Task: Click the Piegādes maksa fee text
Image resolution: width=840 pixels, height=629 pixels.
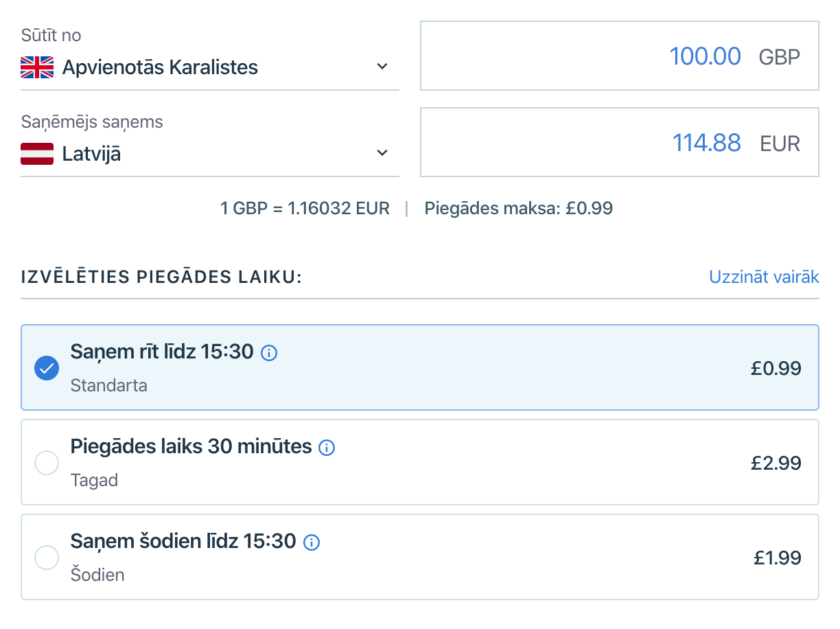Action: [x=518, y=208]
